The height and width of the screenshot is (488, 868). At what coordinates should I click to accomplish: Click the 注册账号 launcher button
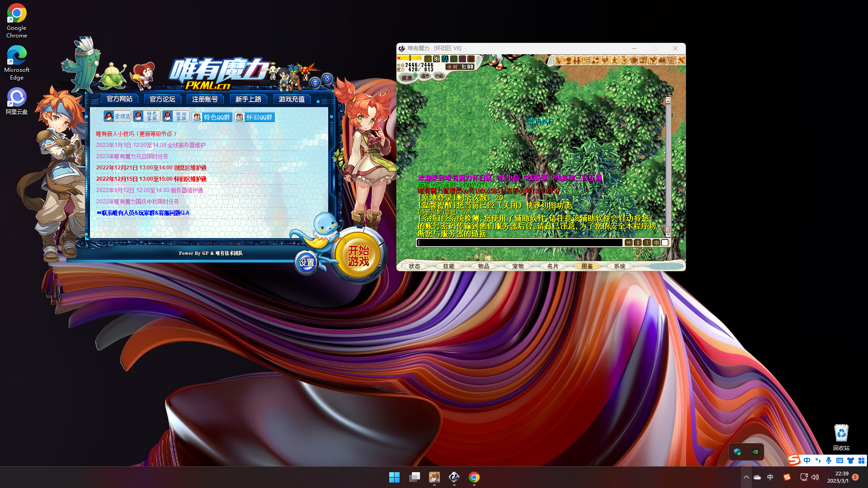(205, 99)
